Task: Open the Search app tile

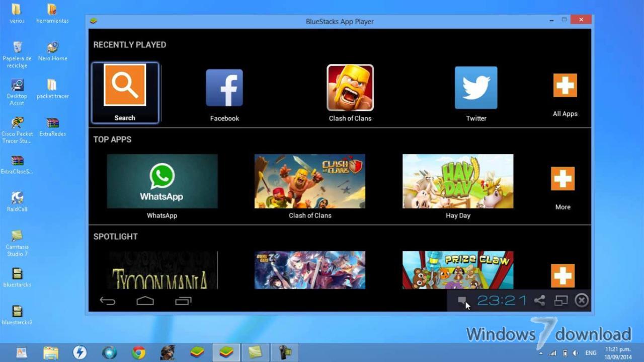Action: point(125,93)
